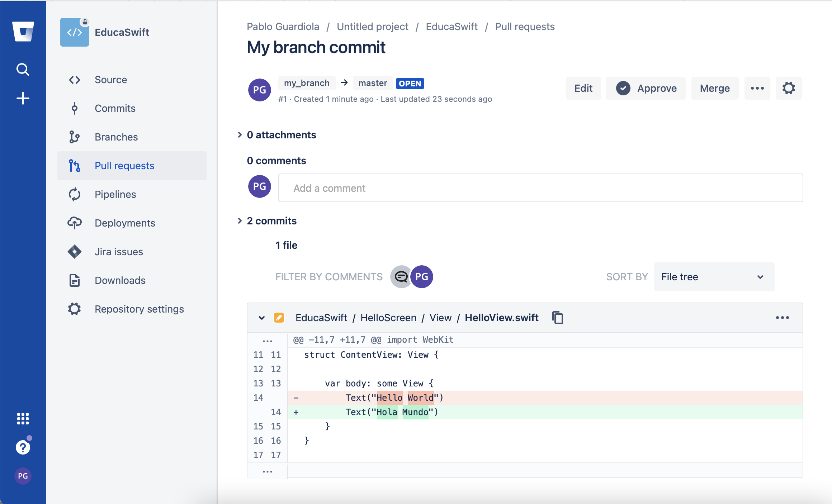This screenshot has height=504, width=832.
Task: Click the 'My branch commit' title
Action: (x=316, y=47)
